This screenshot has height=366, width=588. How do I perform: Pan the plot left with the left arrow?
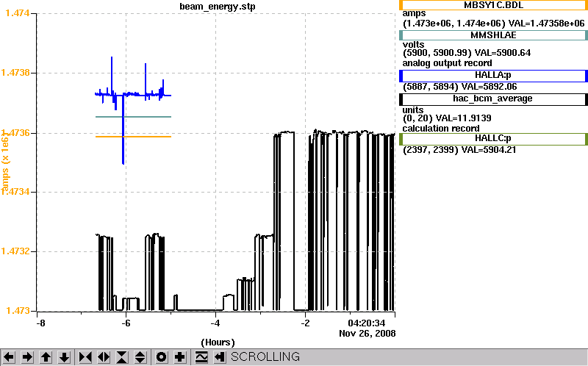tap(9, 357)
